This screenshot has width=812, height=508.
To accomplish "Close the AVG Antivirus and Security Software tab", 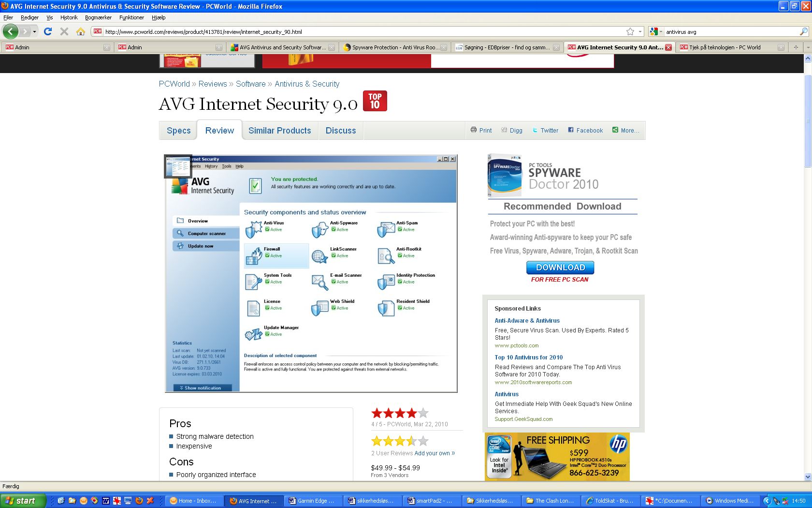I will 332,47.
